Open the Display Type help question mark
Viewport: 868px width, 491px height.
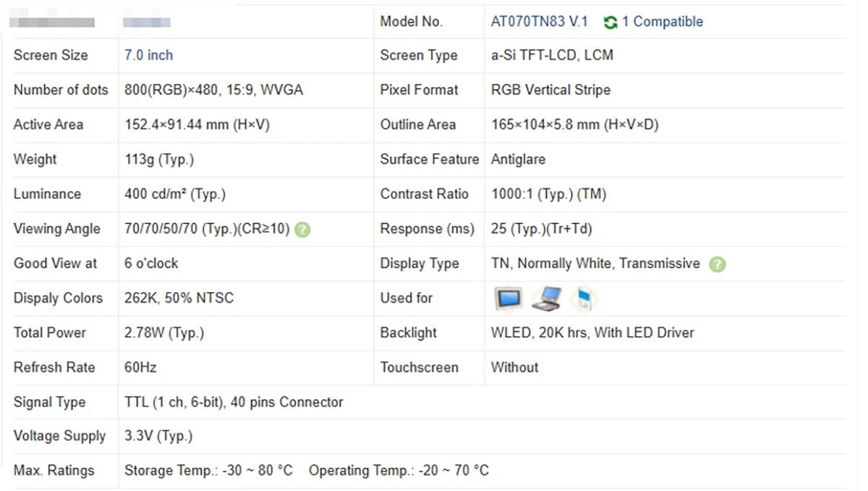point(717,265)
